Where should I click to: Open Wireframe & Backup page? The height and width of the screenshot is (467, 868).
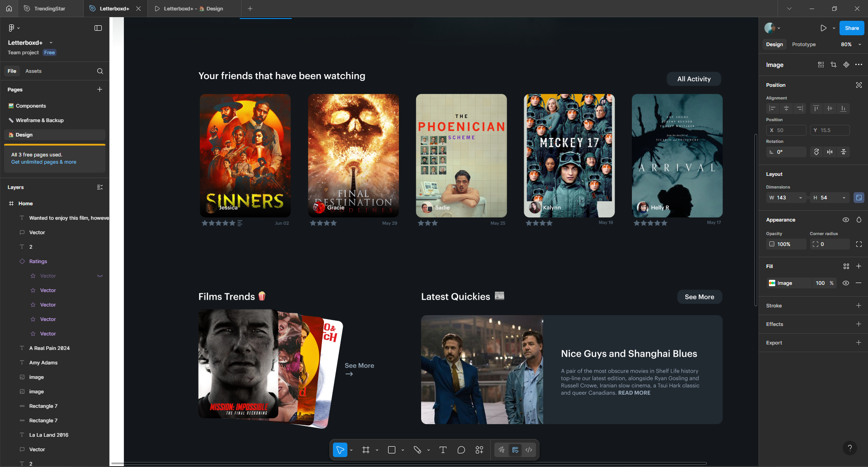point(55,120)
